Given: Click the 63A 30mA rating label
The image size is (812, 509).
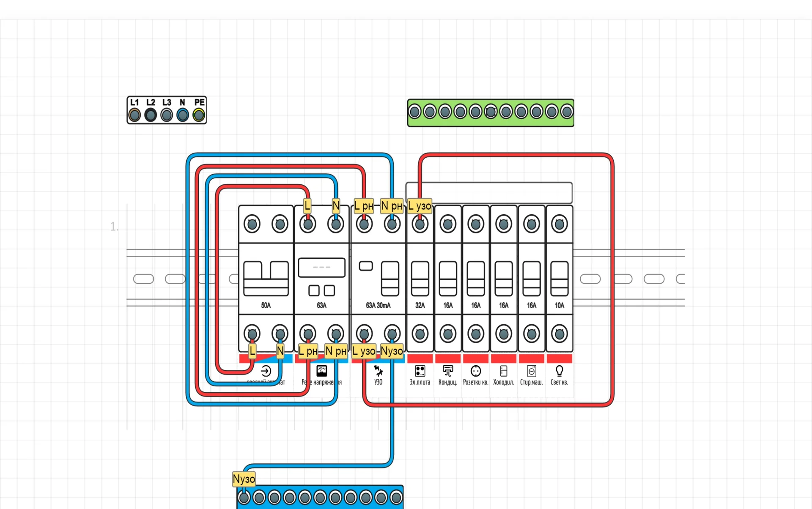Looking at the screenshot, I should (x=378, y=305).
